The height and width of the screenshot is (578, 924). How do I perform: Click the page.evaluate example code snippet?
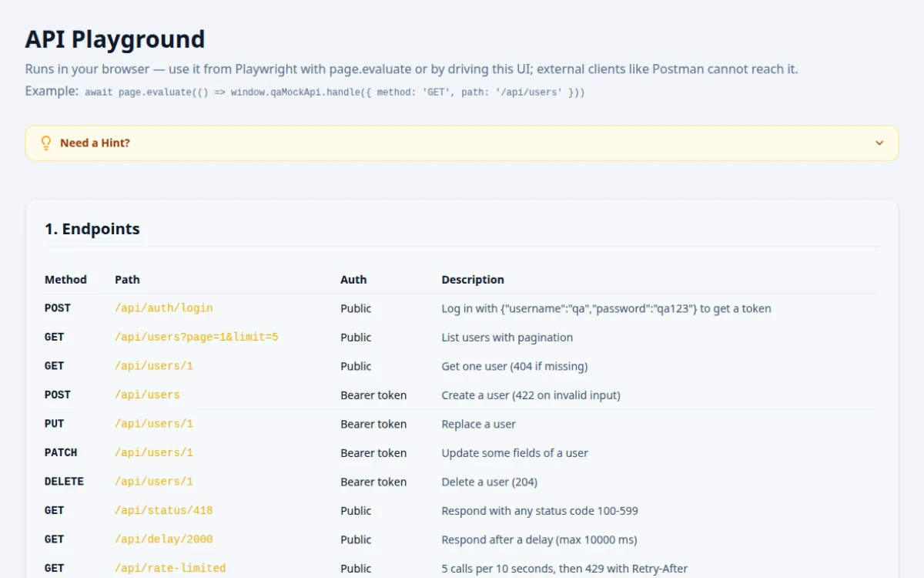[334, 92]
